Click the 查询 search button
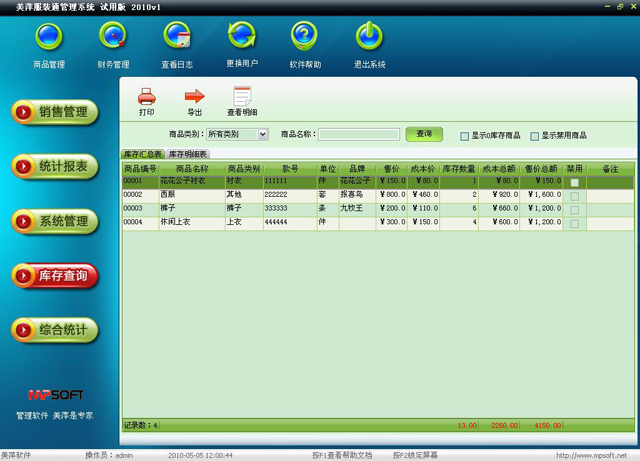The height and width of the screenshot is (461, 640). tap(424, 134)
